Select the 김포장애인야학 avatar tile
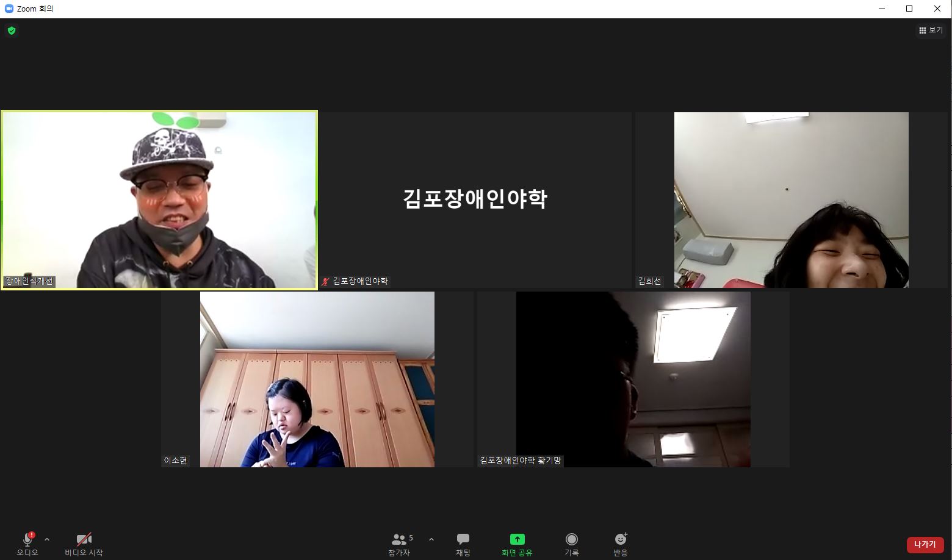Screen dimensions: 952x560 475,200
